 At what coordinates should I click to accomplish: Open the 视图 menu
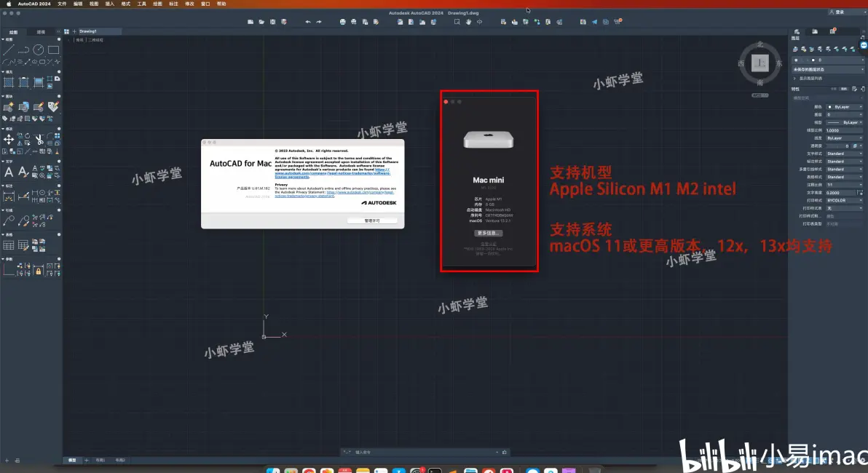(94, 4)
